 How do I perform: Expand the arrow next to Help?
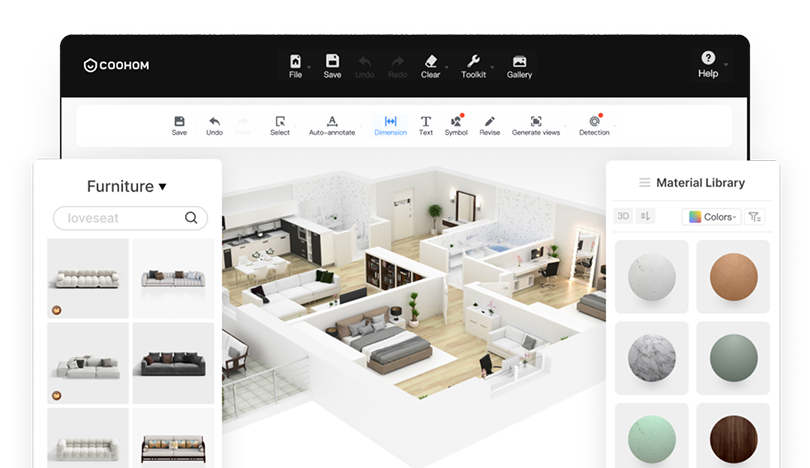click(726, 65)
